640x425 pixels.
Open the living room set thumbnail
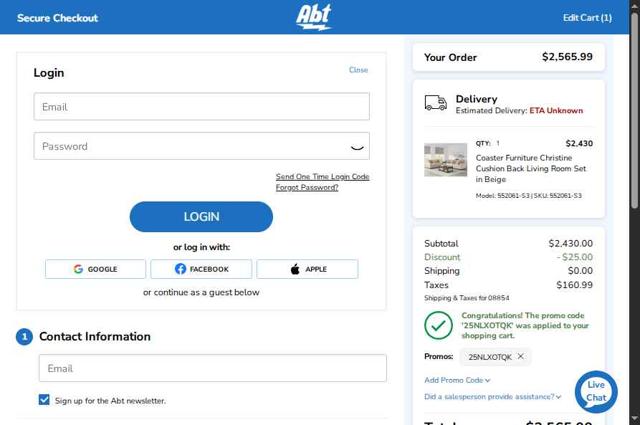[445, 160]
